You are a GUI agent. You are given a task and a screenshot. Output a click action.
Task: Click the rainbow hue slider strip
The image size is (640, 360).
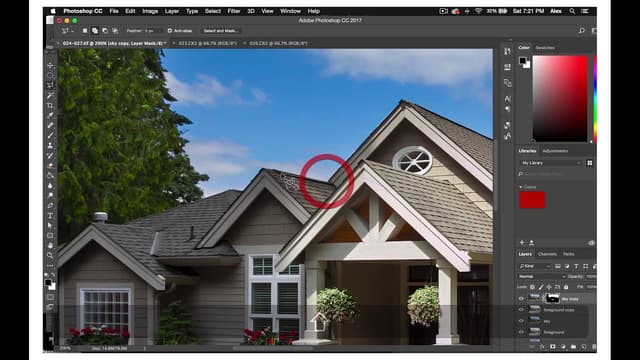(595, 99)
